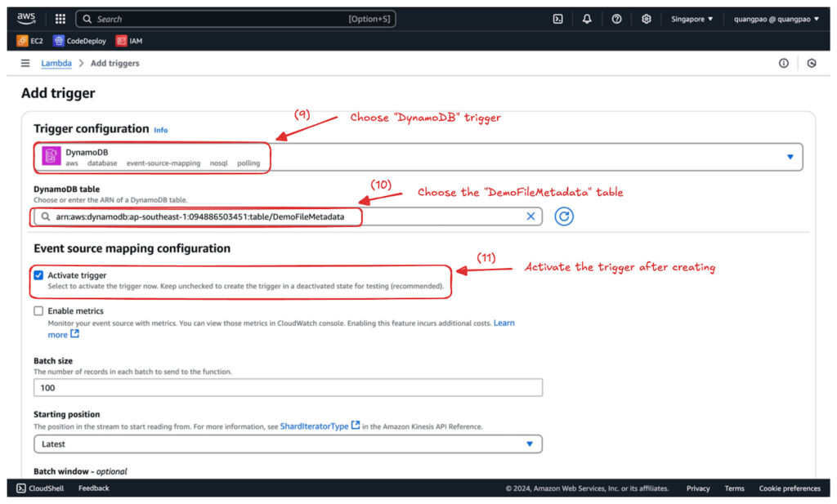
Task: Open the Feedback link in footer
Action: 93,488
